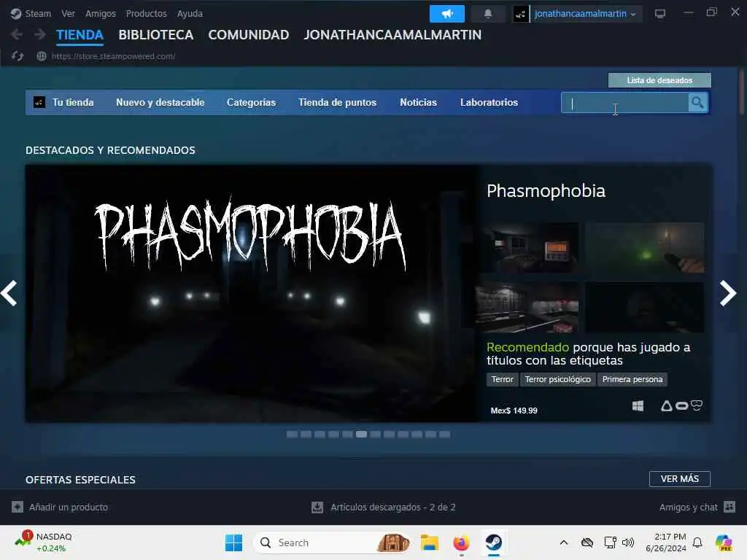This screenshot has height=560, width=747.
Task: Open Nuevo y destacable menu
Action: (x=160, y=102)
